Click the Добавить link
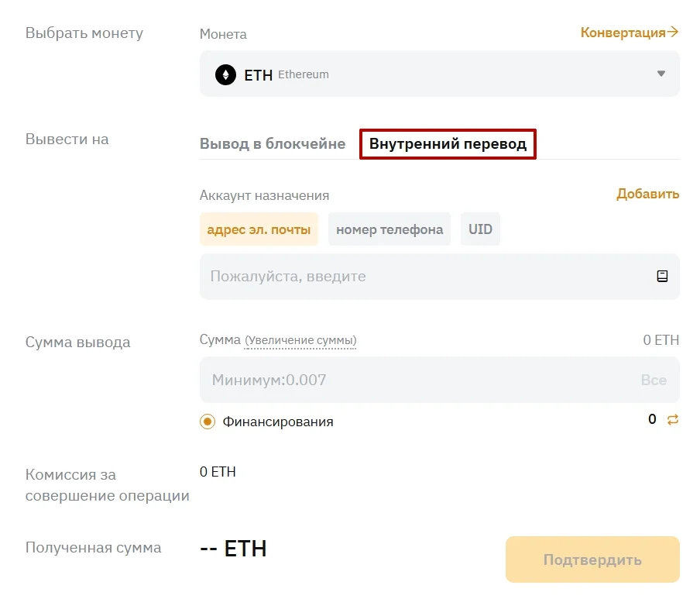The width and height of the screenshot is (700, 599). tap(647, 194)
